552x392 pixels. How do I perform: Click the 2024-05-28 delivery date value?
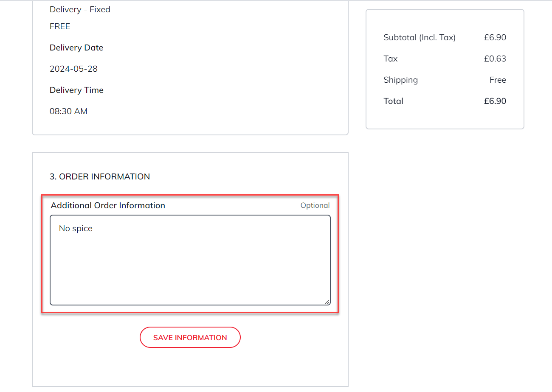tap(73, 69)
